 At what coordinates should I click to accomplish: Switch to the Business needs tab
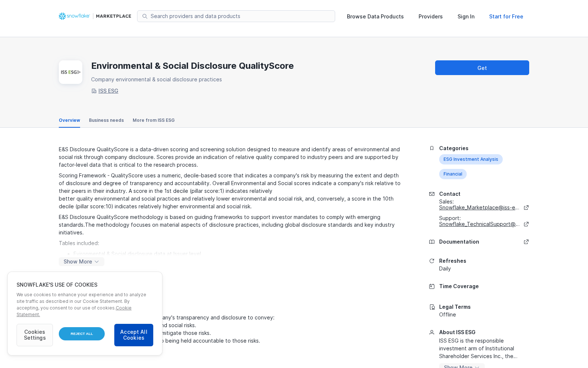tap(106, 120)
